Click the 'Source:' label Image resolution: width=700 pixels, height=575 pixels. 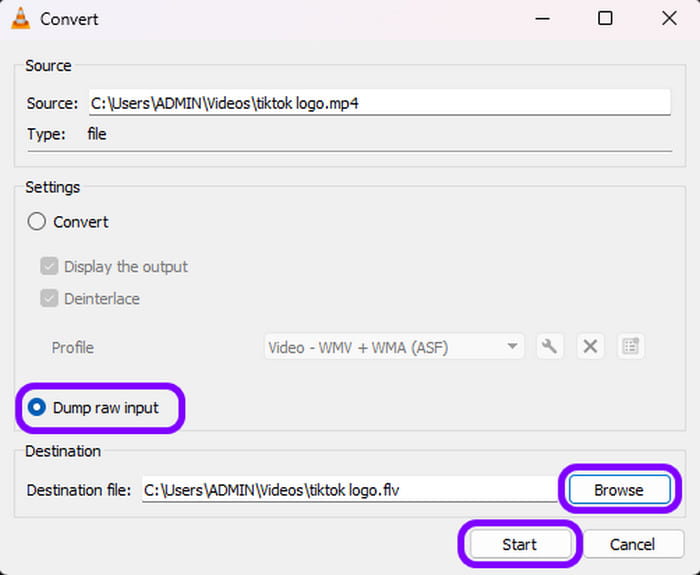point(52,104)
